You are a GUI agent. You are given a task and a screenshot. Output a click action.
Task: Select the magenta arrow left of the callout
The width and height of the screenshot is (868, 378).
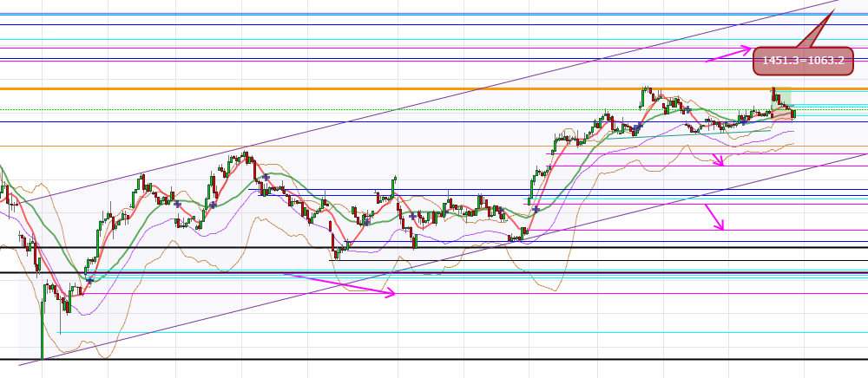click(x=727, y=54)
